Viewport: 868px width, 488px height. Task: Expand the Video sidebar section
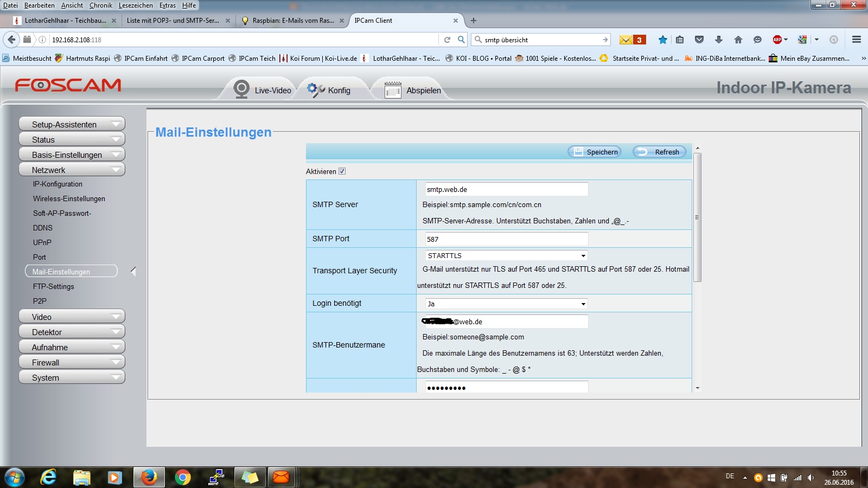(72, 317)
